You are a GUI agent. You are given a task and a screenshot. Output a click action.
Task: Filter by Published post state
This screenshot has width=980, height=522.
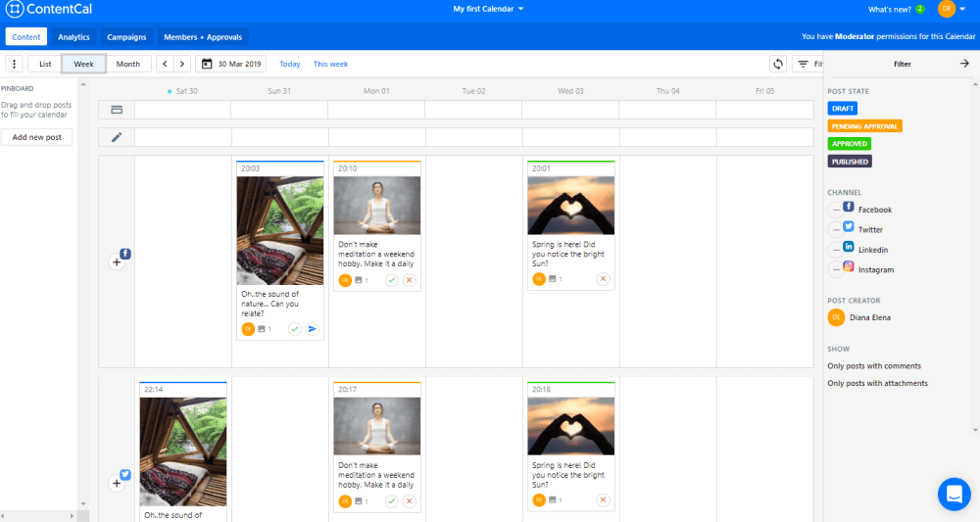[x=850, y=161]
